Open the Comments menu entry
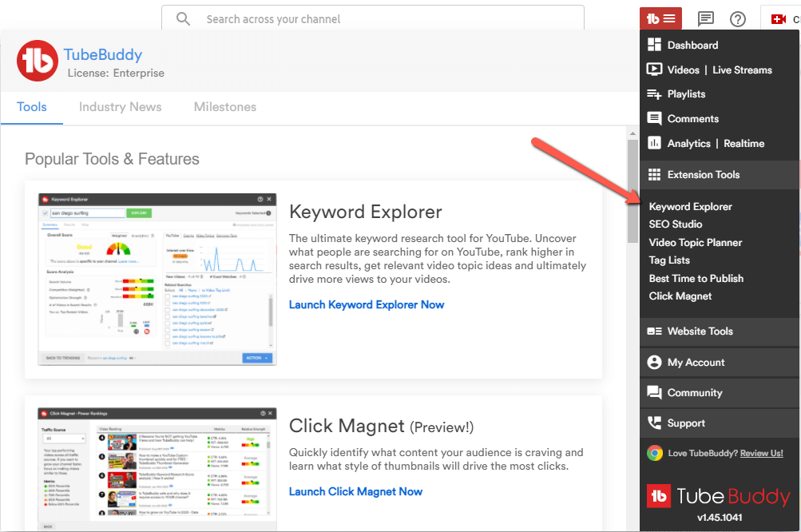Image resolution: width=801 pixels, height=532 pixels. [x=692, y=119]
